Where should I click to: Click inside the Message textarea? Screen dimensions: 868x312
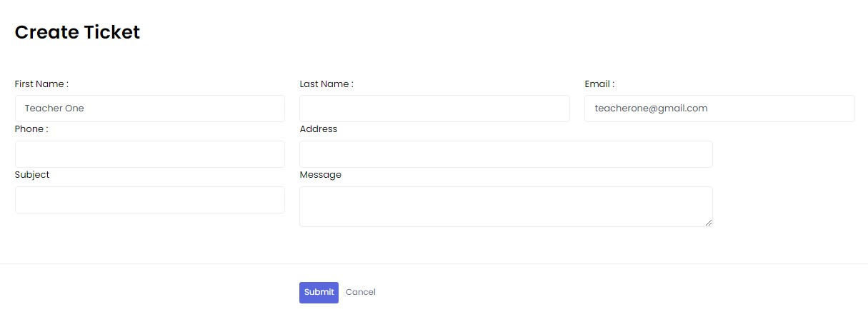click(x=506, y=206)
